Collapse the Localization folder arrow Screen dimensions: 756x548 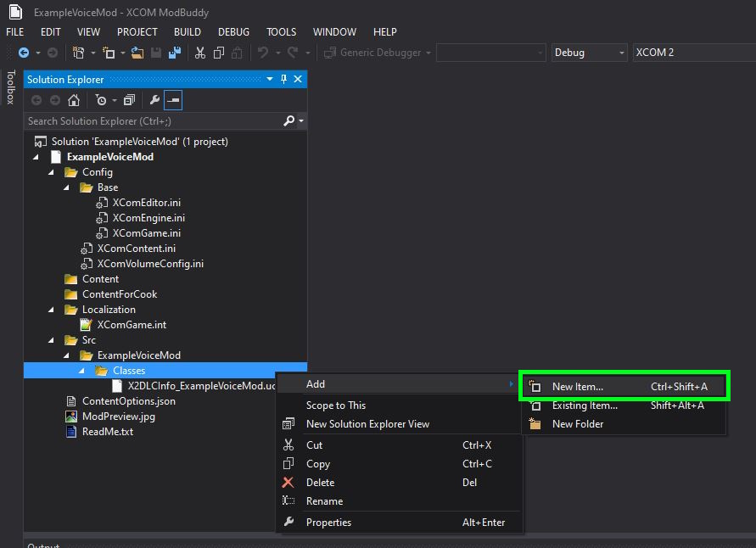coord(51,310)
